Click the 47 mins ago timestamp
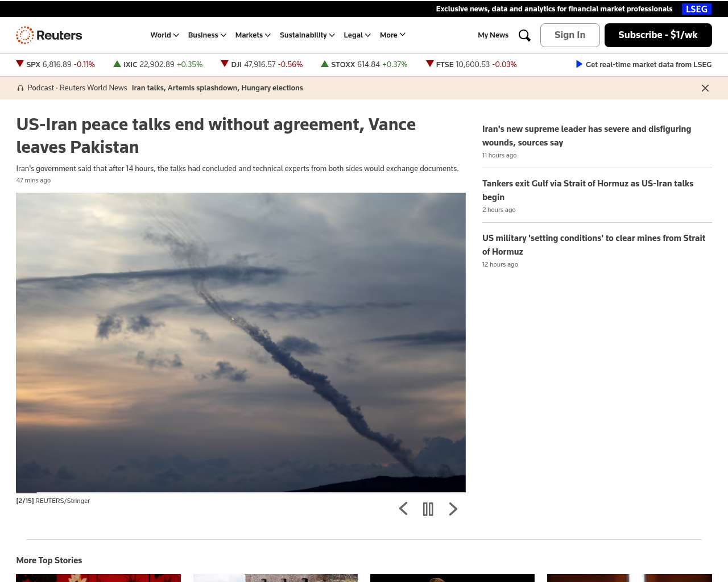 (x=34, y=180)
